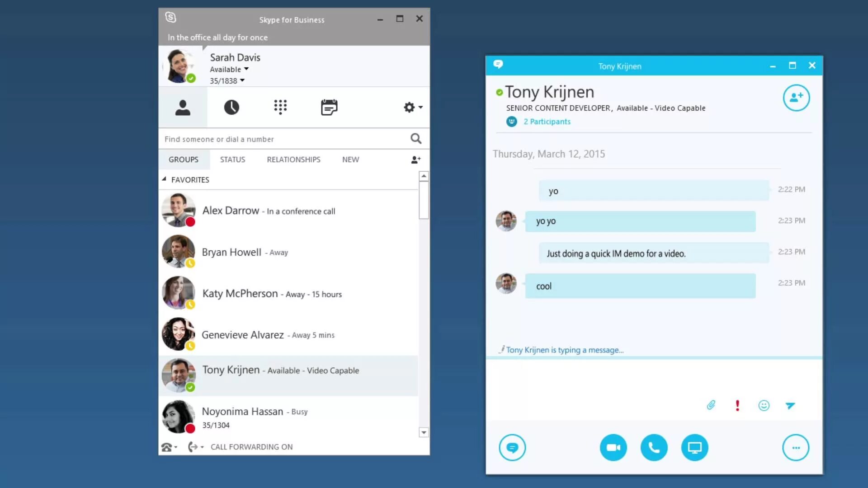Open the dial pad tab
The image size is (868, 488).
[280, 107]
